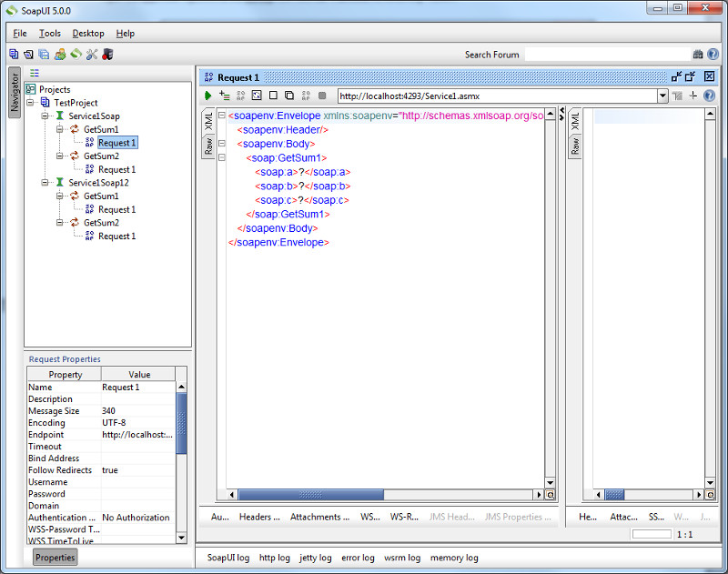The image size is (728, 574).
Task: Fold the soapenv:Envelope element in editor
Action: point(222,116)
